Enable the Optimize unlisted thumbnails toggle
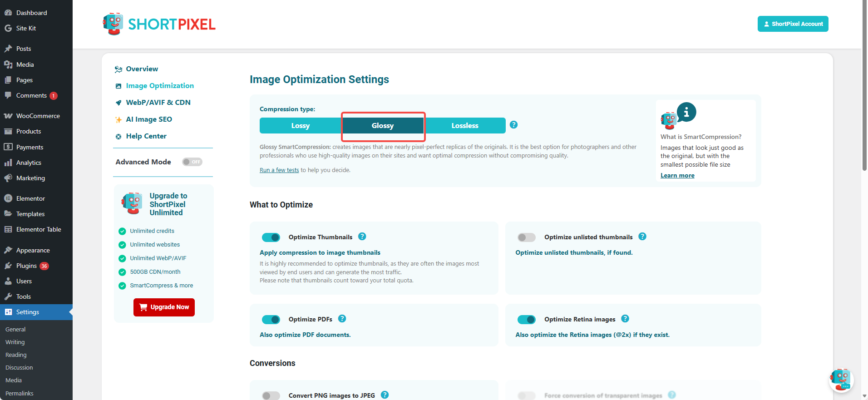 click(x=527, y=237)
